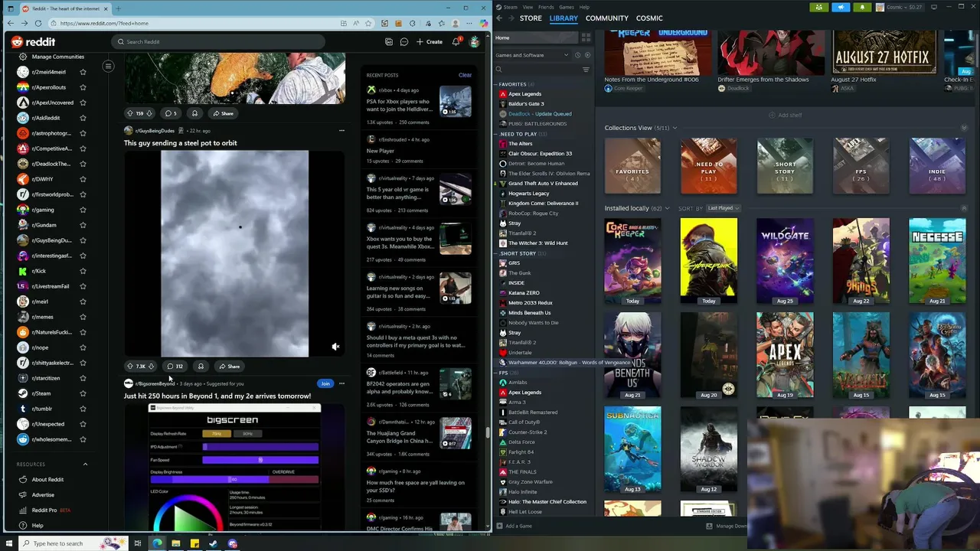Screen dimensions: 980x551
Task: Click the Reddit advertise icon in header
Action: [389, 42]
